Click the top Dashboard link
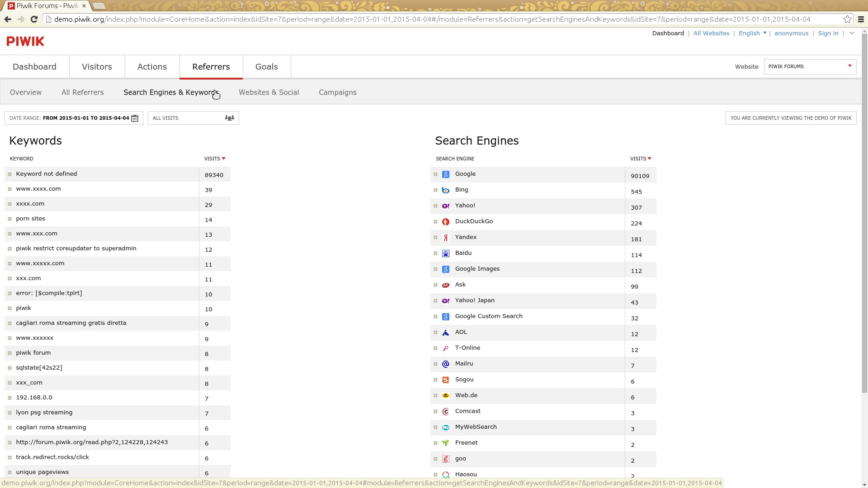The image size is (868, 488). pos(668,33)
